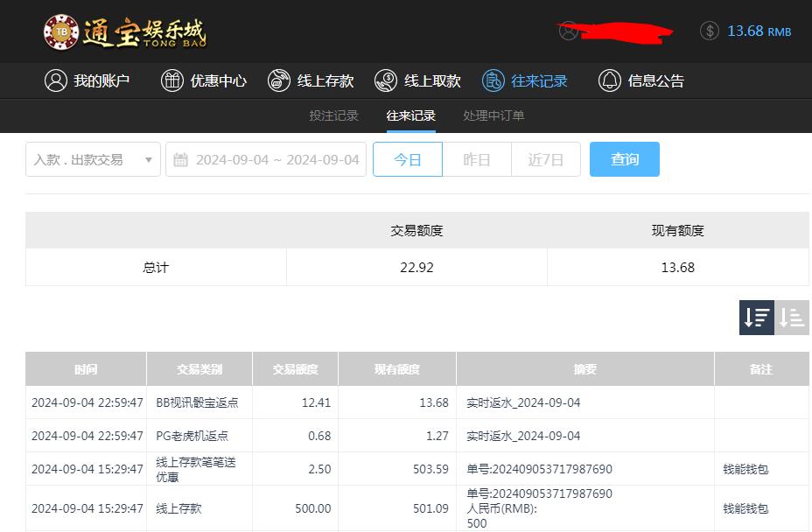Screen dimensions: 812x532
Task: Select the 往来记录 tab below the navigation
Action: click(x=409, y=115)
